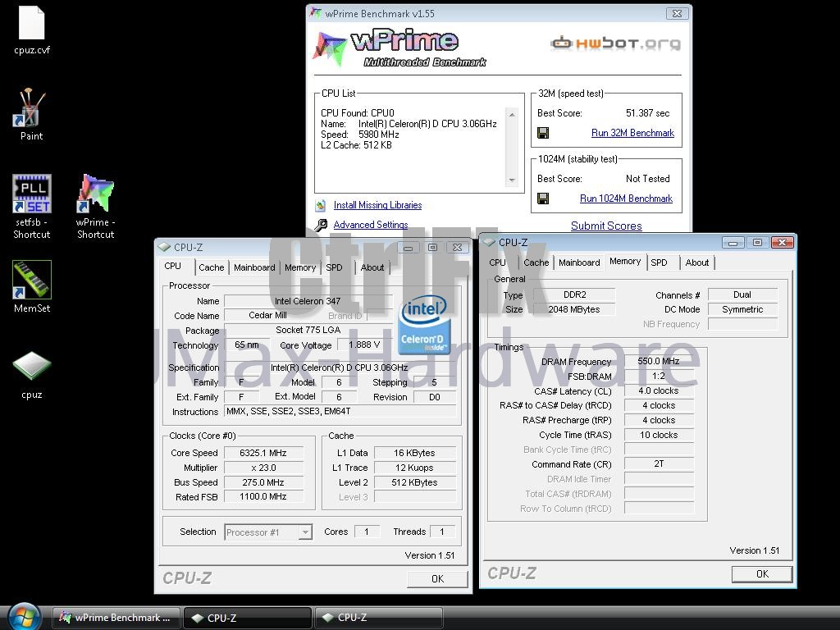Click the Command Rate 2T value
The image size is (840, 630).
659,464
